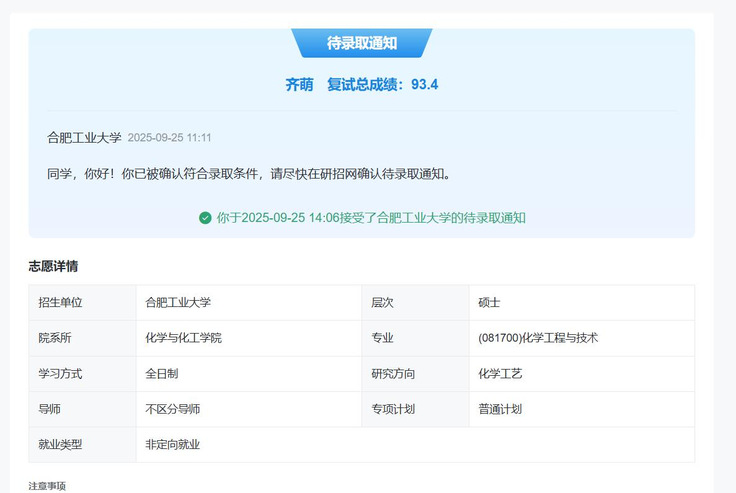Click sender name 合肥工业大学 above the message
Screen dimensions: 736x493
(84, 138)
